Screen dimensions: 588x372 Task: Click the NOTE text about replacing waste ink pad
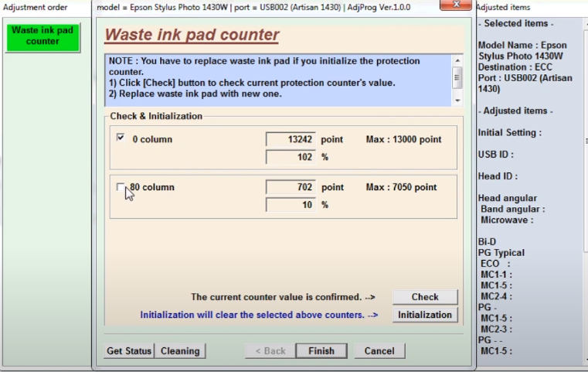264,66
